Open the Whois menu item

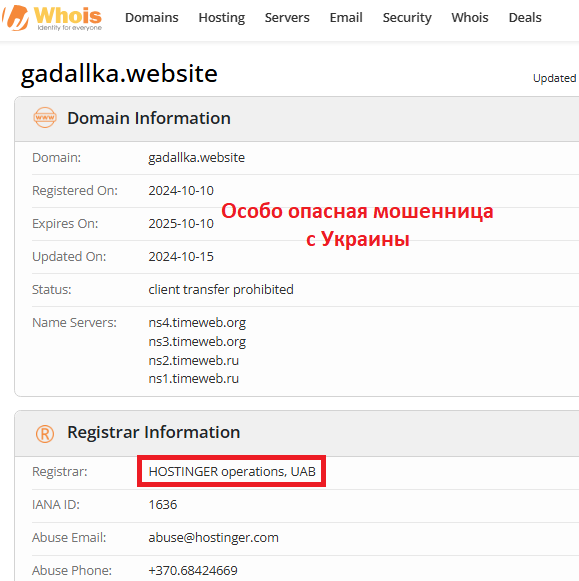coord(470,17)
